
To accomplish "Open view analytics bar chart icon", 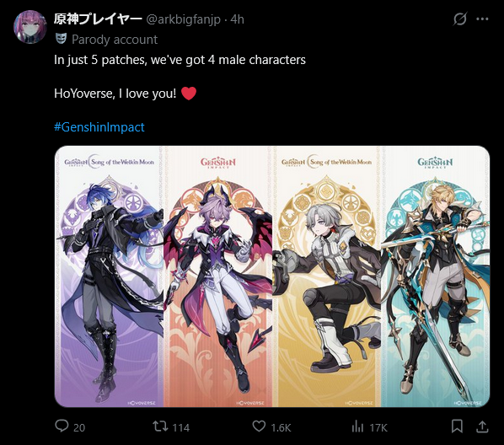I will coord(357,426).
